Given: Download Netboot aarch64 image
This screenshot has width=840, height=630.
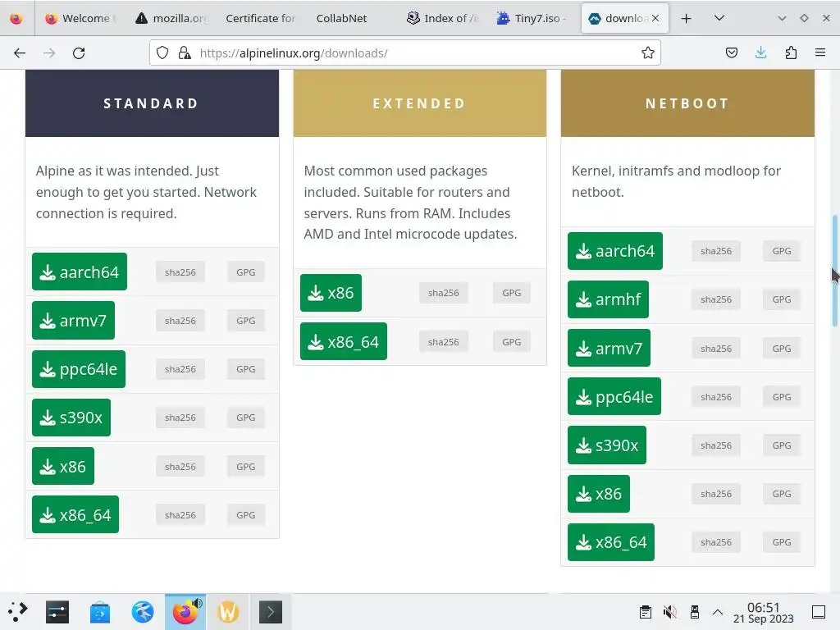Looking at the screenshot, I should 615,251.
